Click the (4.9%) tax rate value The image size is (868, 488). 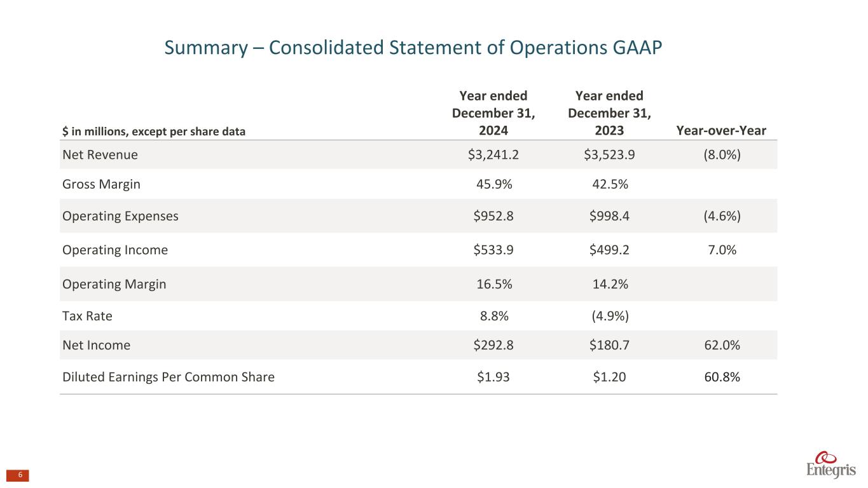point(609,315)
